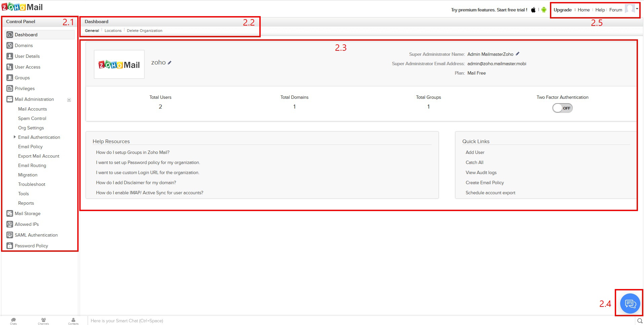Switch to the Locations tab

tap(113, 31)
